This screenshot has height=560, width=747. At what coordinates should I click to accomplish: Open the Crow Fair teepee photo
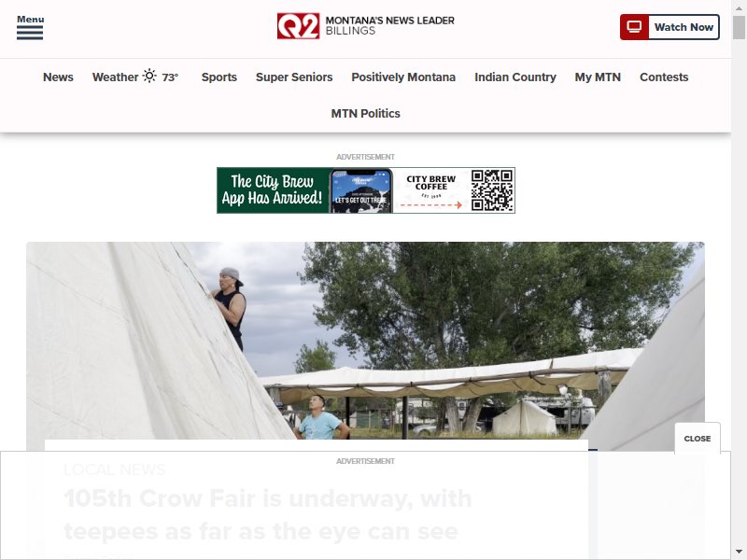tap(365, 341)
